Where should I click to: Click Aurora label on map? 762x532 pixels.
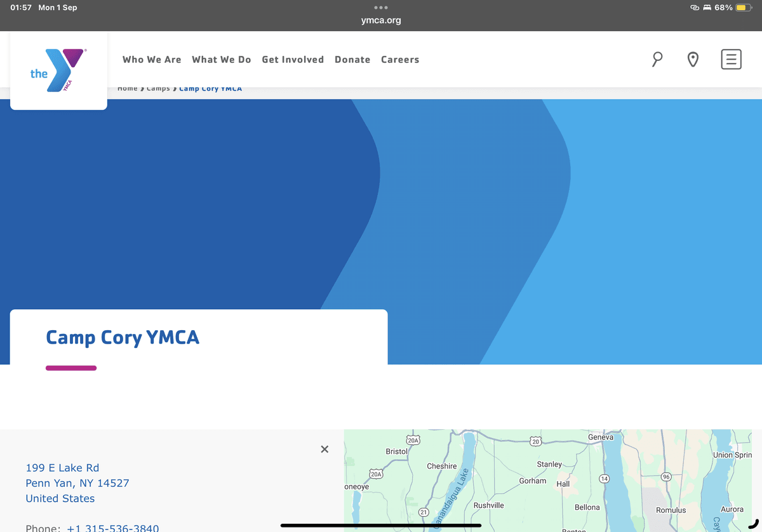(x=732, y=509)
